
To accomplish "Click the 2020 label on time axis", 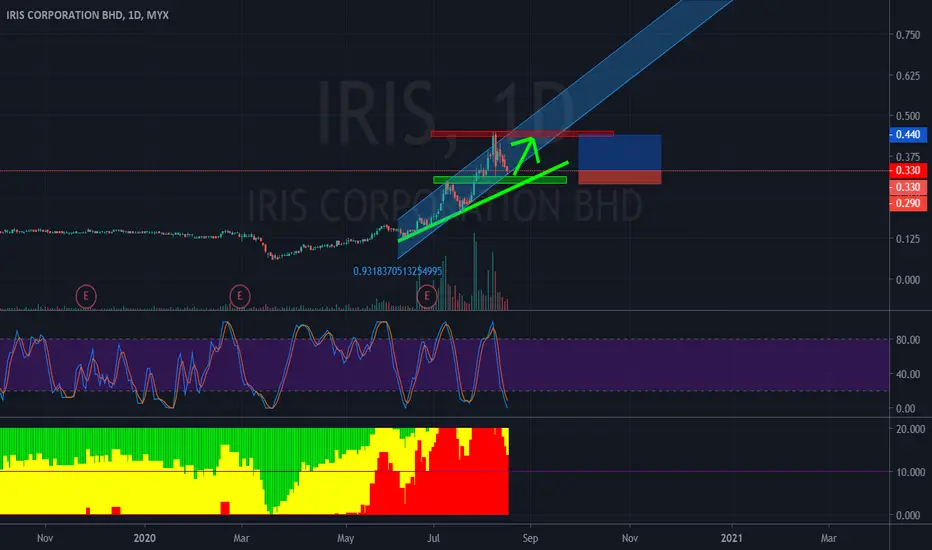I will 144,538.
